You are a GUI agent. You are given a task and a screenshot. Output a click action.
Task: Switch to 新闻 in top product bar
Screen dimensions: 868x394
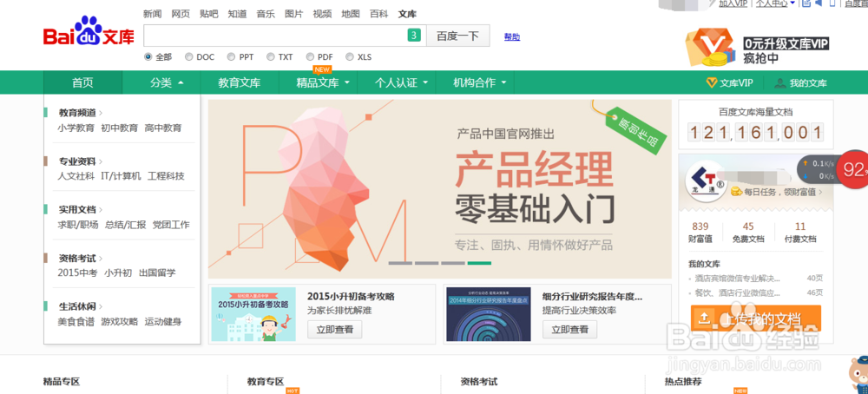152,14
